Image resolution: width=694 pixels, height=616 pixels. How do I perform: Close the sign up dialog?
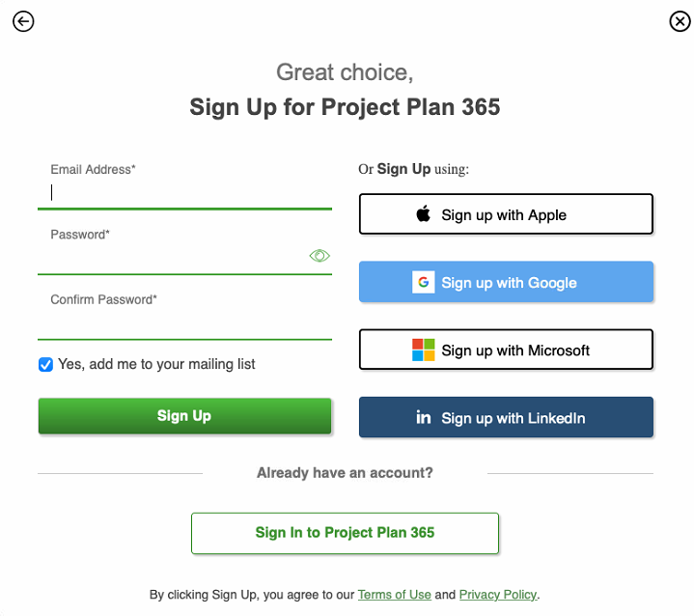(680, 21)
